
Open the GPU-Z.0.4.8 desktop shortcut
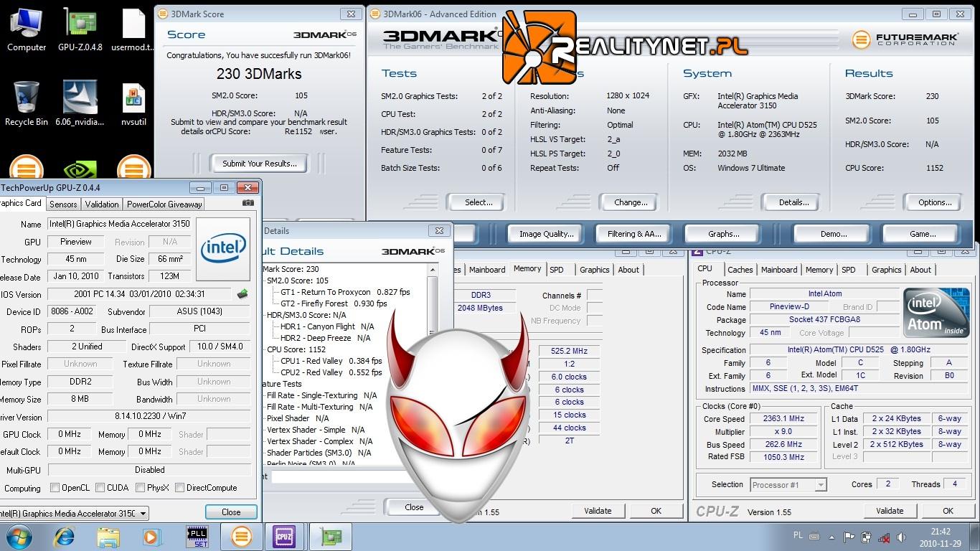pos(80,29)
